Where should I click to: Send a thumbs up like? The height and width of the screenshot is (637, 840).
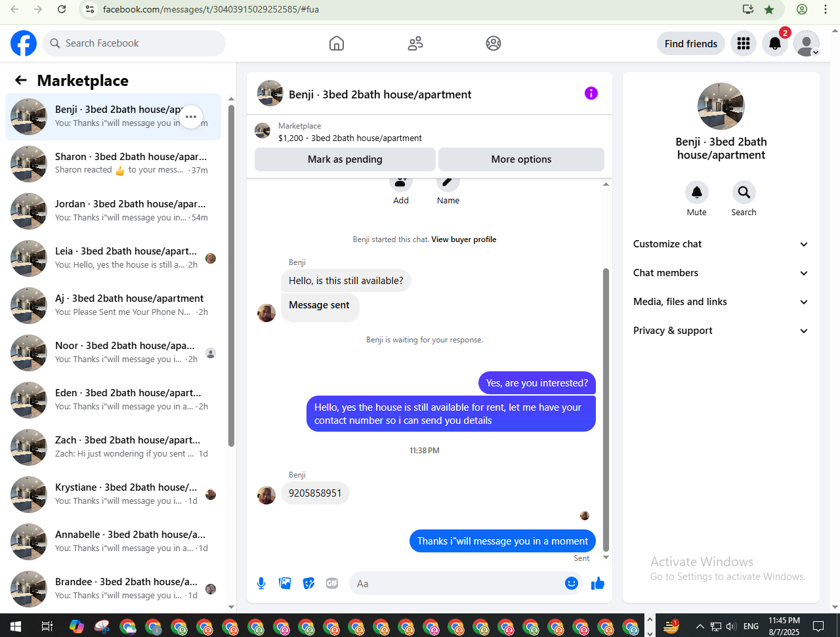click(x=598, y=583)
